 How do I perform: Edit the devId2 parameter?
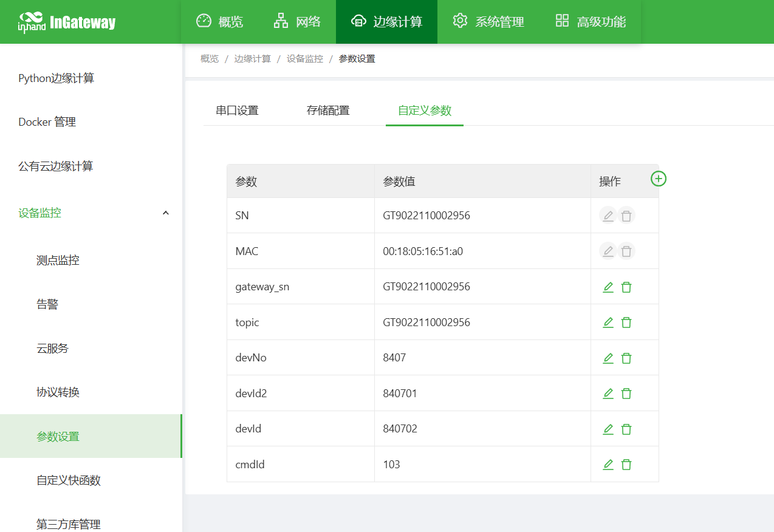(608, 394)
